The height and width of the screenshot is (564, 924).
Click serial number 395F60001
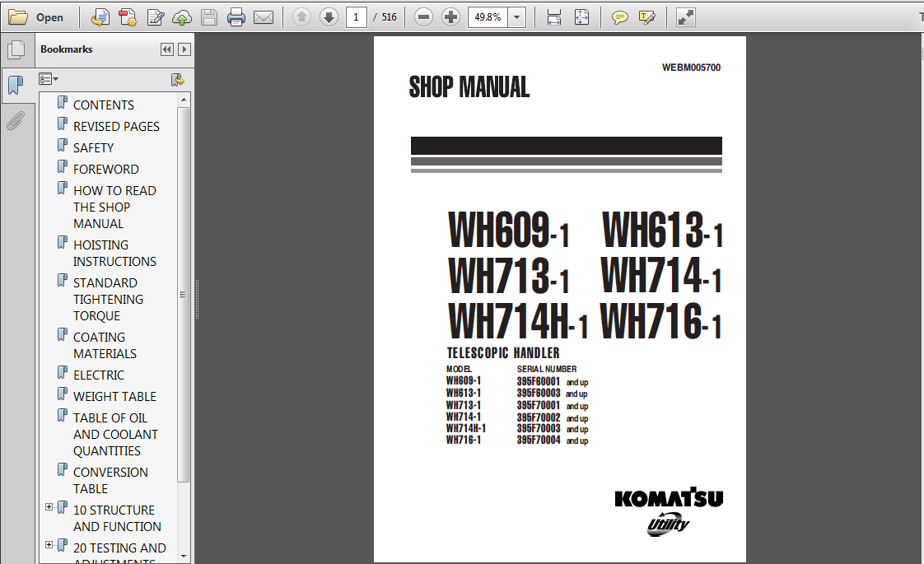point(538,381)
